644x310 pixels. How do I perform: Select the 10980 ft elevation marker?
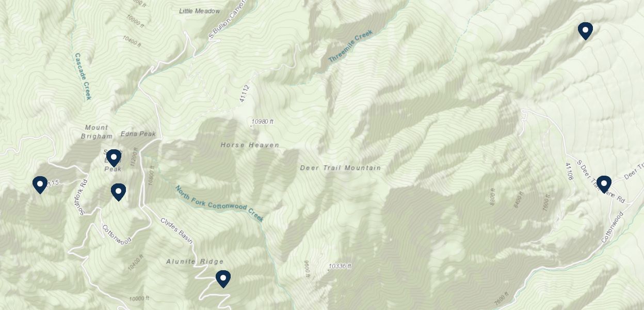tap(262, 122)
